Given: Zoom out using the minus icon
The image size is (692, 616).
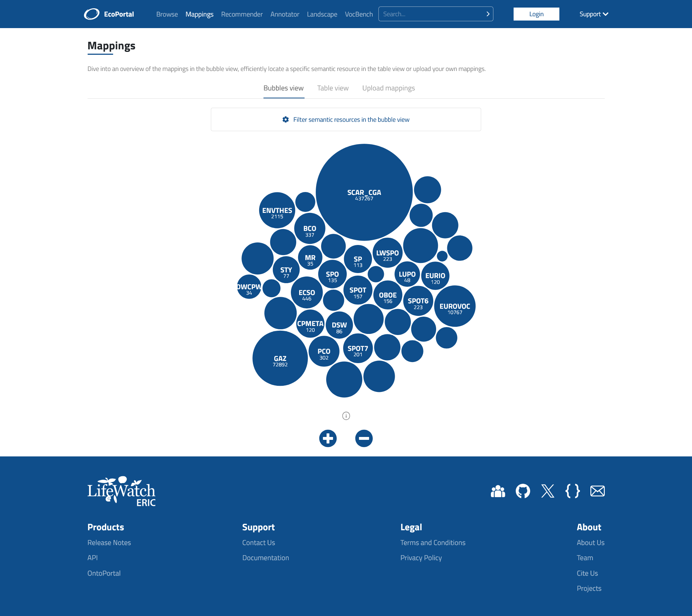Looking at the screenshot, I should point(364,438).
